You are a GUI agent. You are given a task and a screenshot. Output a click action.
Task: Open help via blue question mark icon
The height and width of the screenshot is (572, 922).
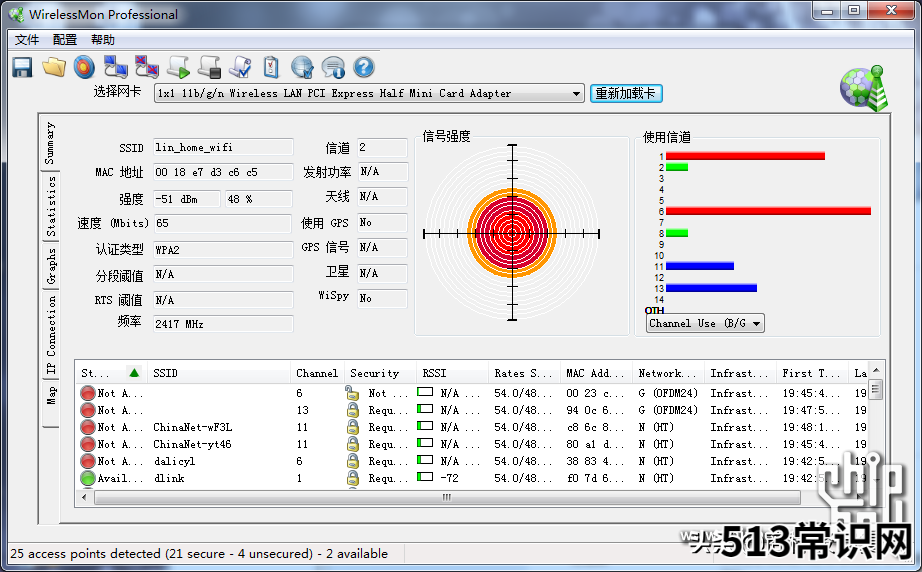[364, 67]
